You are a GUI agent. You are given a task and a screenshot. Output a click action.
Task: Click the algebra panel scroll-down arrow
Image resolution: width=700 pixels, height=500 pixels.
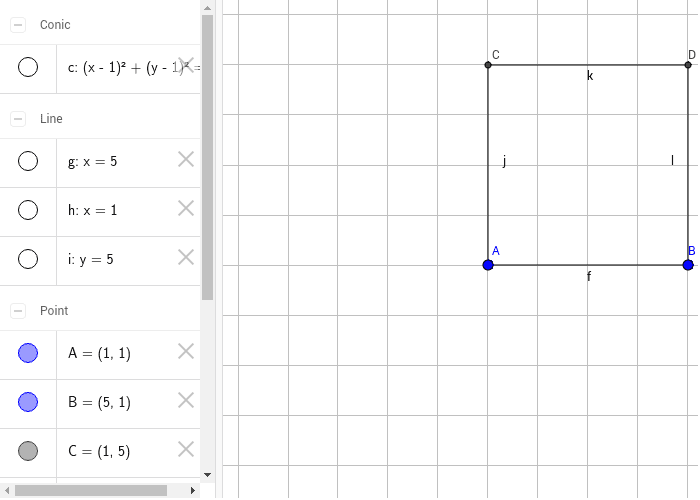tap(207, 475)
